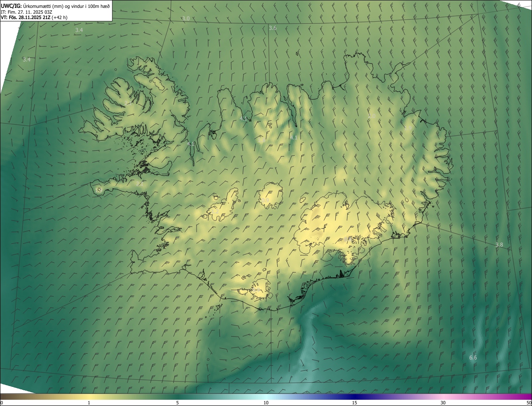Click the 3.6 value label on the map

point(273,28)
